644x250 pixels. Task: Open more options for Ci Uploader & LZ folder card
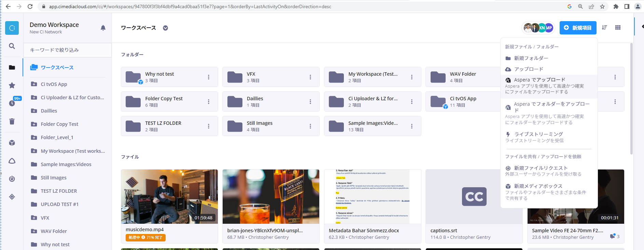[x=412, y=102]
